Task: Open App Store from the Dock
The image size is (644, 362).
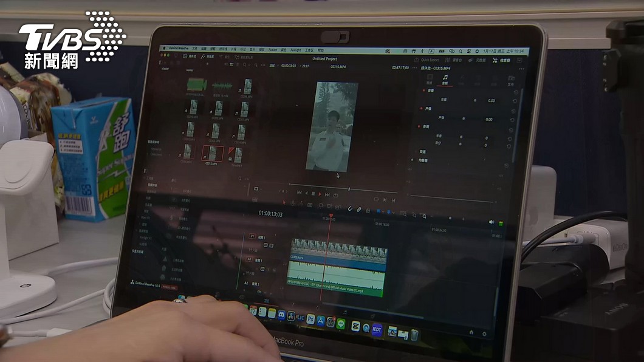Action: (x=320, y=321)
